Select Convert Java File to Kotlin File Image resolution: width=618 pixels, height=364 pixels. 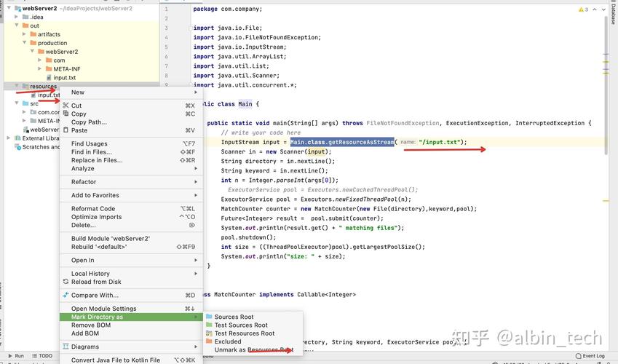tap(131, 360)
